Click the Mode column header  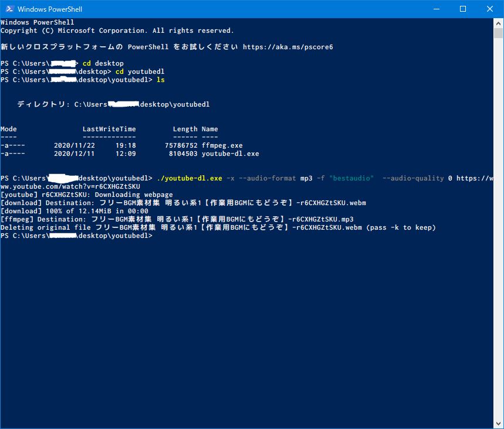(9, 129)
